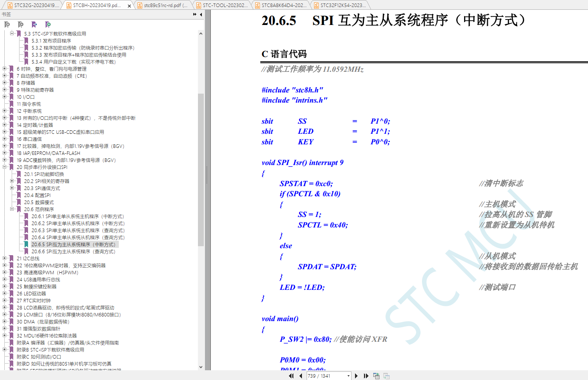The width and height of the screenshot is (588, 380).
Task: Open bookmark 20.6.1 SPI单主单从系统主机程序
Action: (x=78, y=216)
